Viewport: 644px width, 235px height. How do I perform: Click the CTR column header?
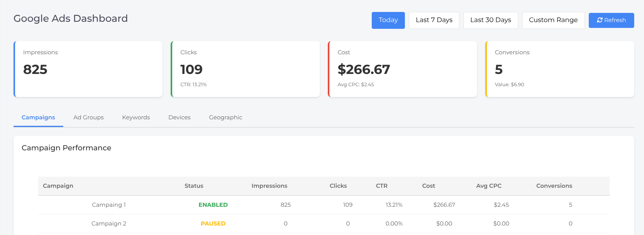(382, 186)
